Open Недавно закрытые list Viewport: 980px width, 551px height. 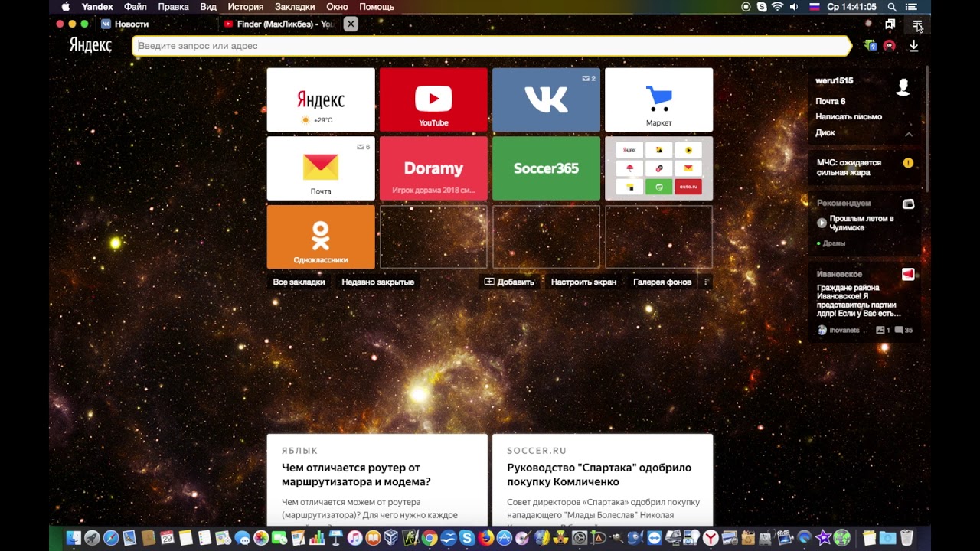click(377, 282)
